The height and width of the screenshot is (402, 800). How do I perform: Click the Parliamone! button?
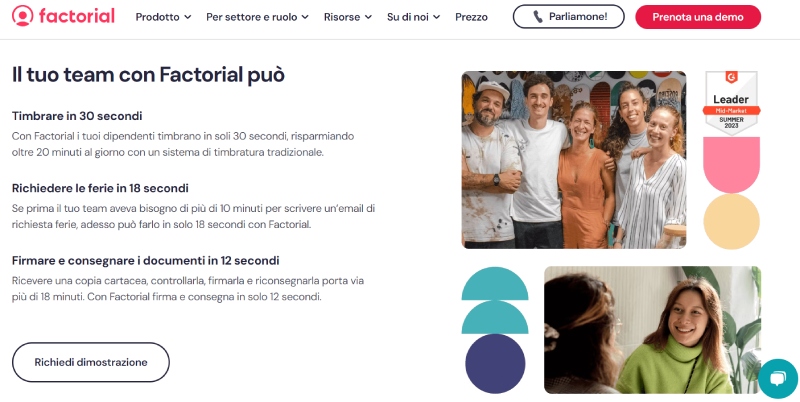568,17
